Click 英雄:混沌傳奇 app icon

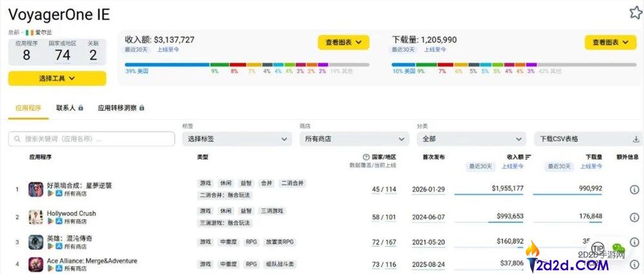click(35, 242)
